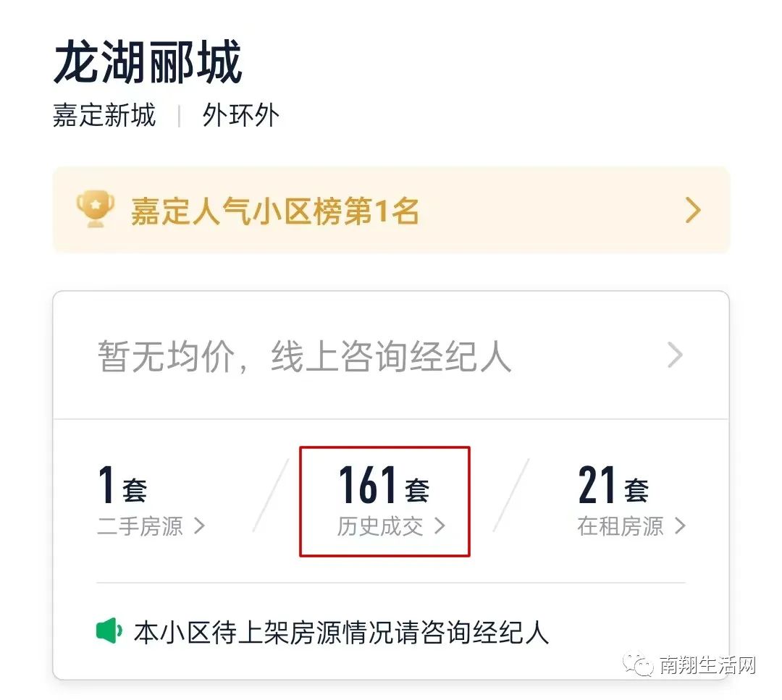Select the 161套 count number

[x=384, y=484]
